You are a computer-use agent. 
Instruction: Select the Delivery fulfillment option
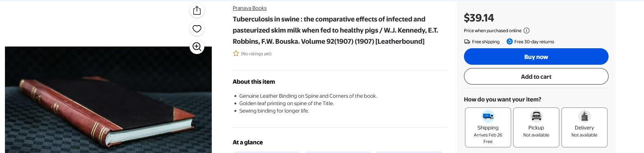pyautogui.click(x=584, y=127)
